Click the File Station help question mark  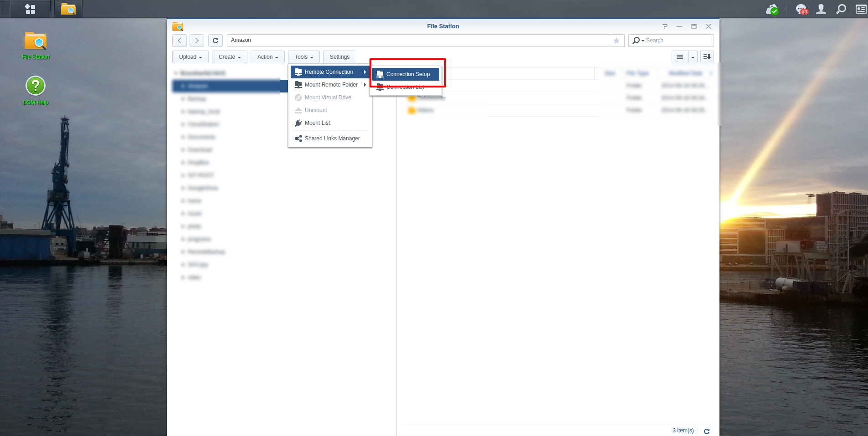665,26
